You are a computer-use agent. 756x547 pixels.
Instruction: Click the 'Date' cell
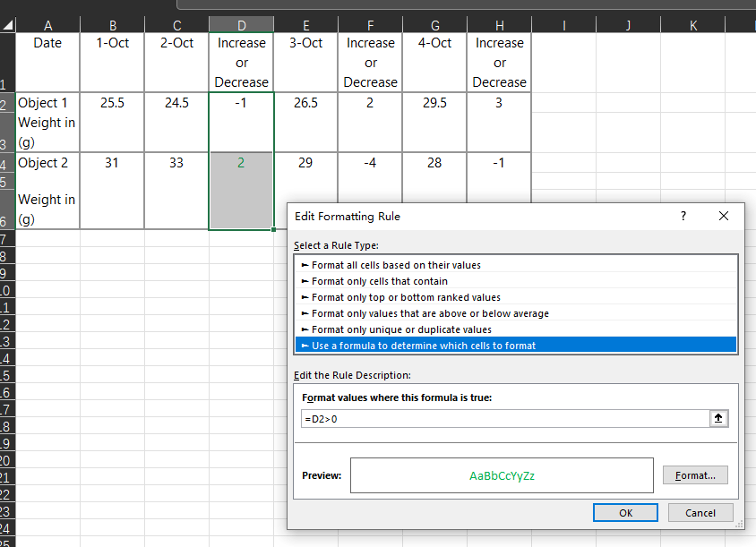pyautogui.click(x=47, y=62)
